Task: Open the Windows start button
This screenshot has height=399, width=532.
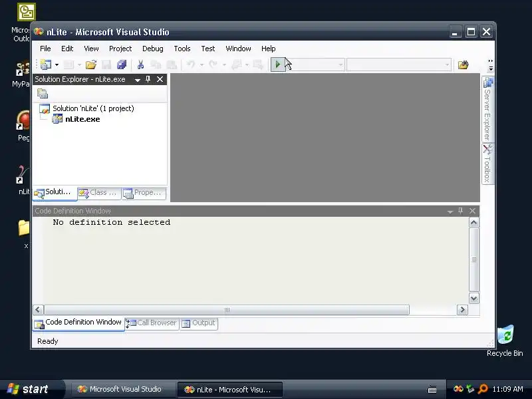Action: [32, 389]
